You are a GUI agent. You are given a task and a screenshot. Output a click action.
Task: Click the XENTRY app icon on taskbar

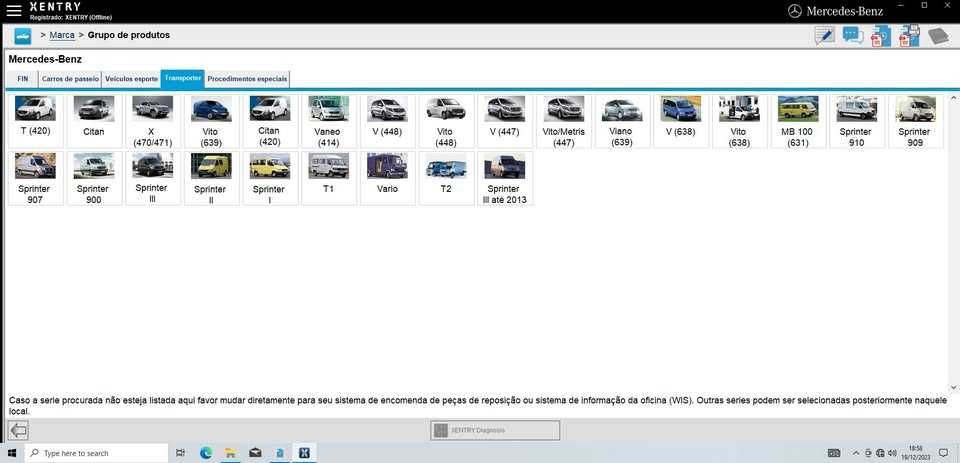point(304,453)
